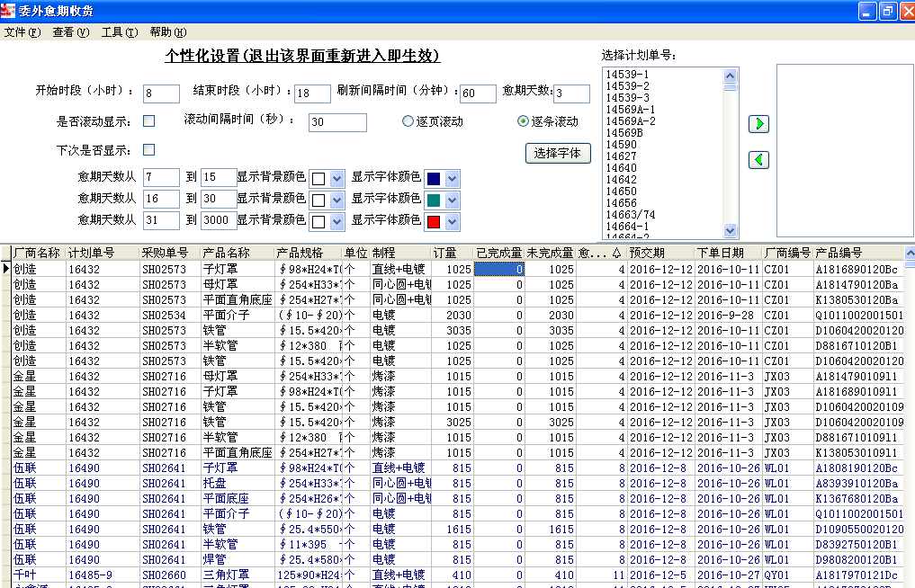This screenshot has height=588, width=915.
Task: Click the green left arrow to remove plan number
Action: (x=758, y=160)
